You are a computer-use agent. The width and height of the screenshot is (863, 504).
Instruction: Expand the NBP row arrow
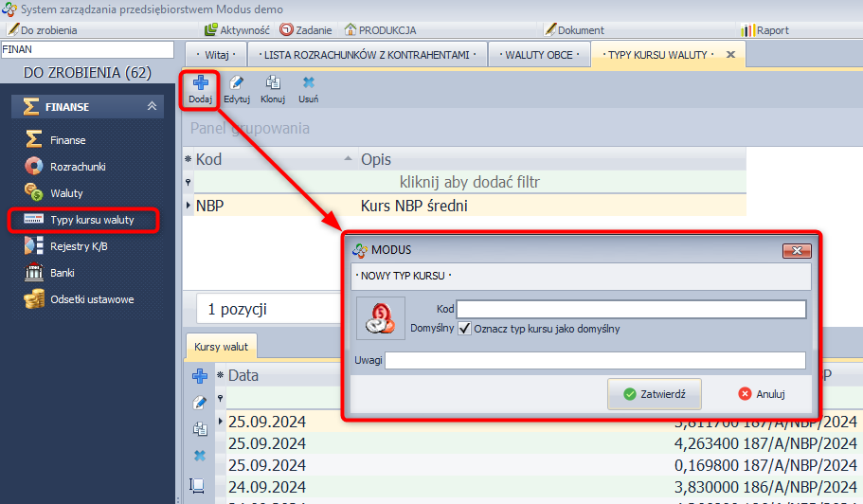point(189,206)
